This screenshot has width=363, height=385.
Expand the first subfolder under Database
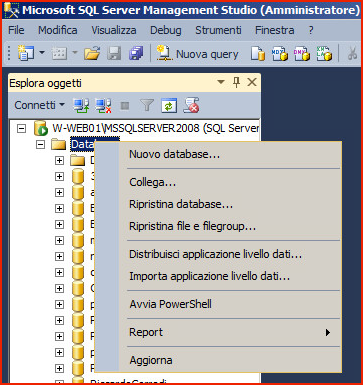(59, 160)
